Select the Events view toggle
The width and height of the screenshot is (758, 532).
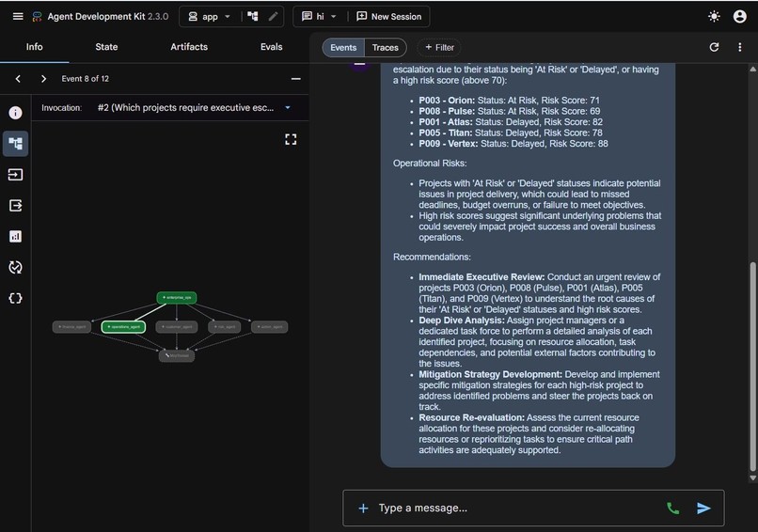click(x=343, y=47)
